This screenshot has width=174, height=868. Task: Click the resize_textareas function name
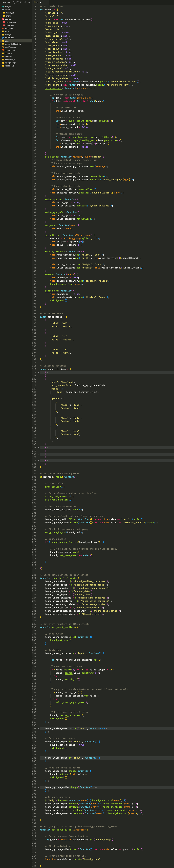(x=56, y=251)
